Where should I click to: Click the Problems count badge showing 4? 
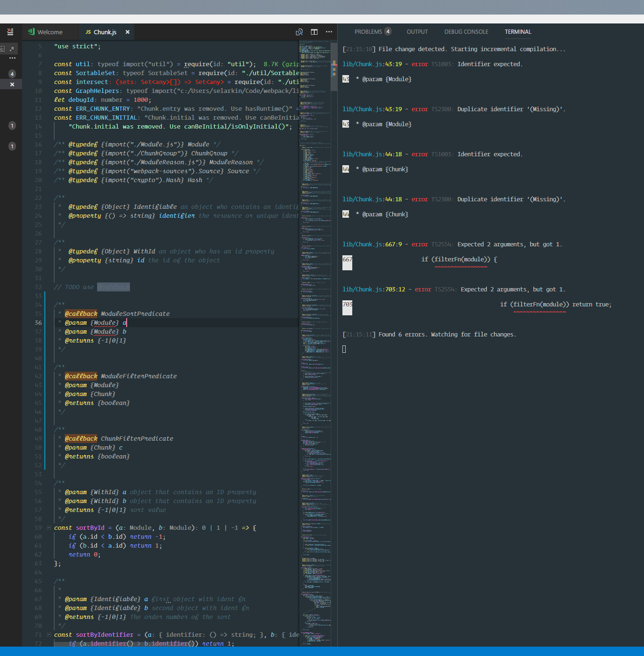click(388, 31)
